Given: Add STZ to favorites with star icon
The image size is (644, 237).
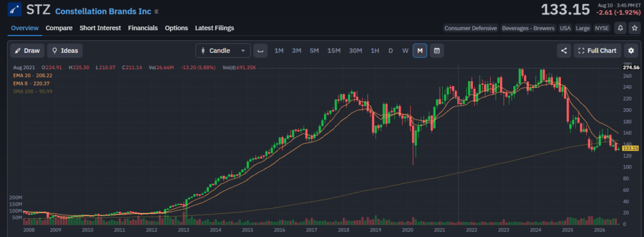Looking at the screenshot, I should pyautogui.click(x=635, y=28).
